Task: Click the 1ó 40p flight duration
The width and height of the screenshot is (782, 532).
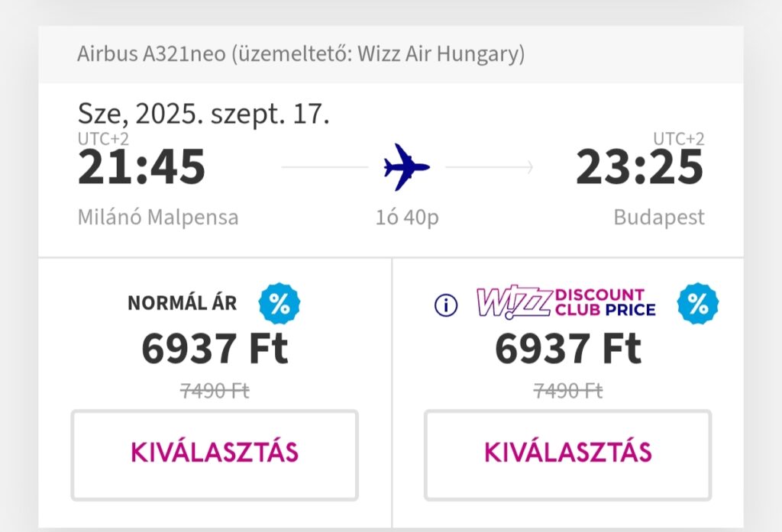Action: pyautogui.click(x=407, y=218)
